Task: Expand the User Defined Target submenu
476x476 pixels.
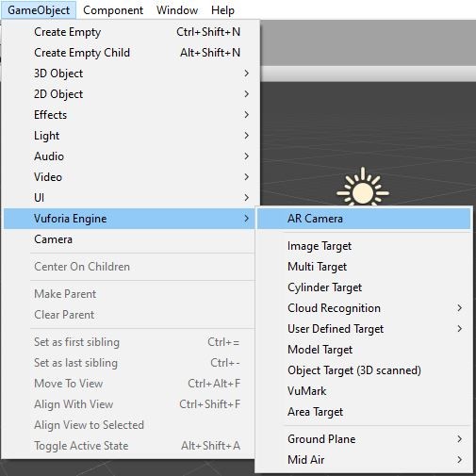Action: (x=364, y=329)
